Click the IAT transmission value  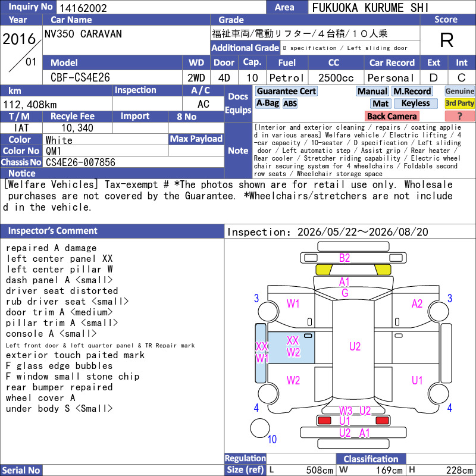(x=21, y=128)
